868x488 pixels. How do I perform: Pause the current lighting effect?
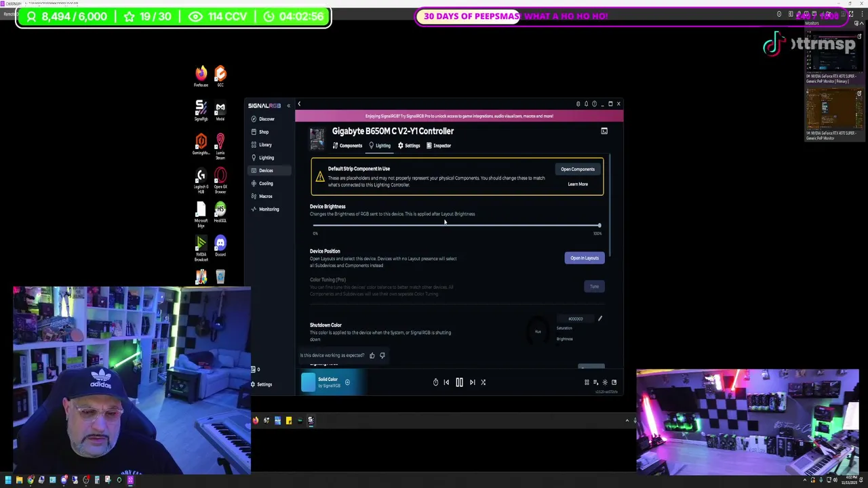coord(459,382)
